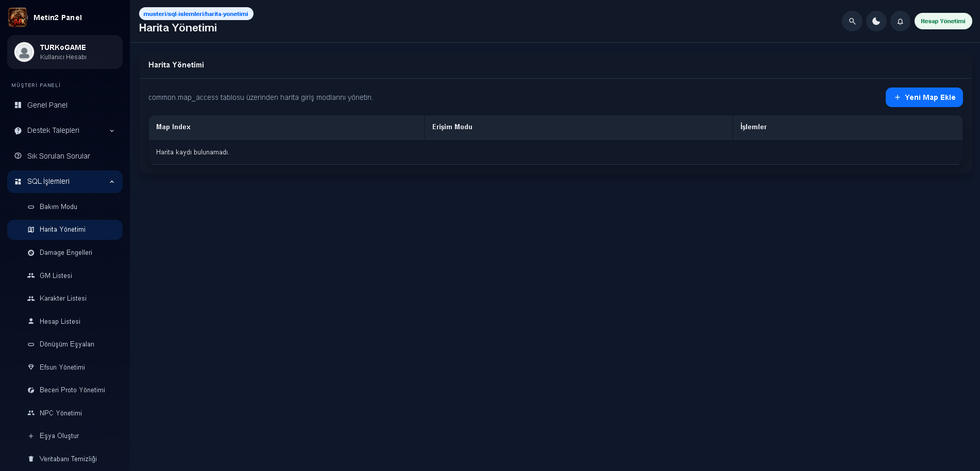Click the breadcrumb path musteri/sql-islemleri/harita-yonetimi

pos(196,14)
